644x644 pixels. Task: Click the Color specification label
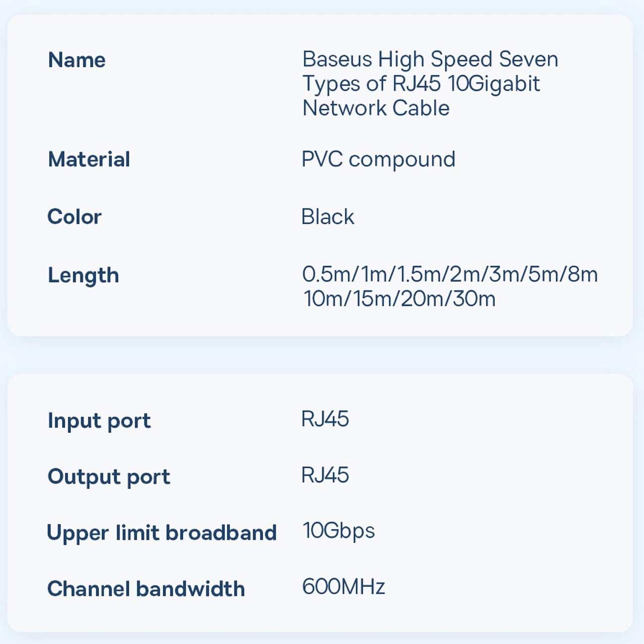pyautogui.click(x=74, y=217)
